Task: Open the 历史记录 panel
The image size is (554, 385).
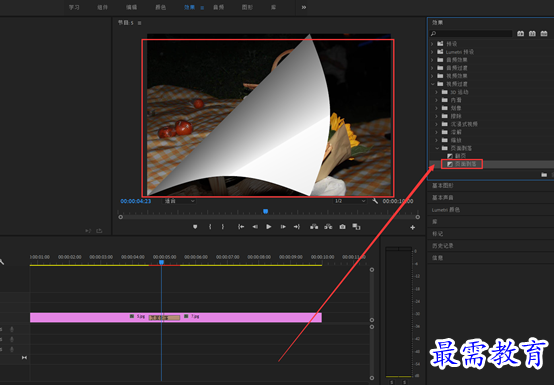Action: [443, 246]
